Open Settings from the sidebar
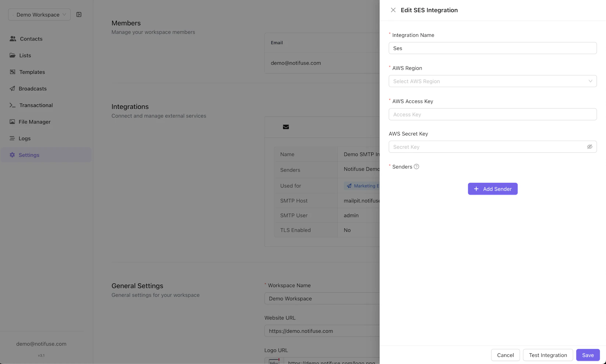Screen dimensions: 606x364 click(x=29, y=155)
